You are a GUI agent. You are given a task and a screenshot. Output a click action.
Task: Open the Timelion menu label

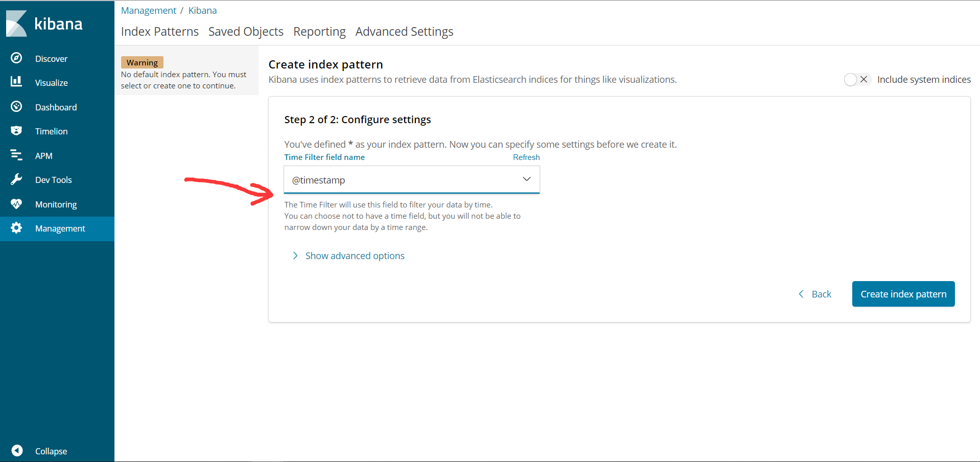(51, 131)
